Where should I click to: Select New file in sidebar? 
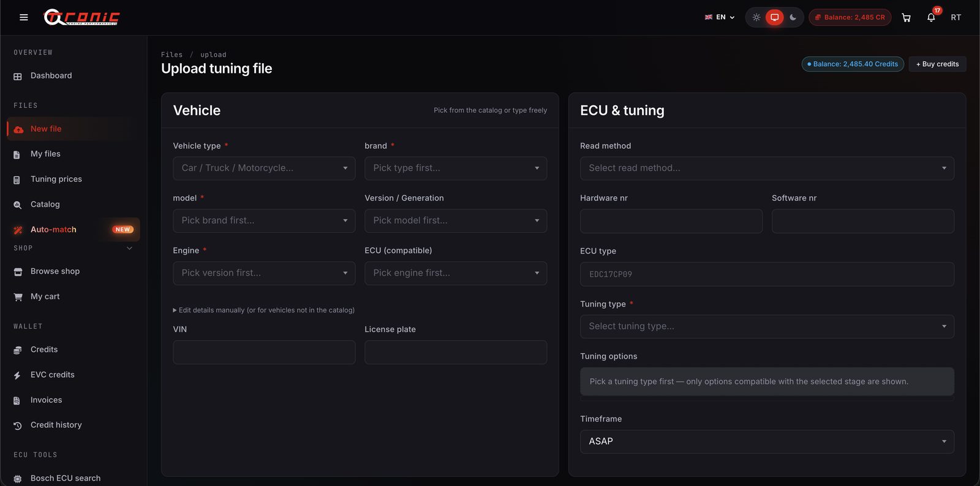pos(73,129)
